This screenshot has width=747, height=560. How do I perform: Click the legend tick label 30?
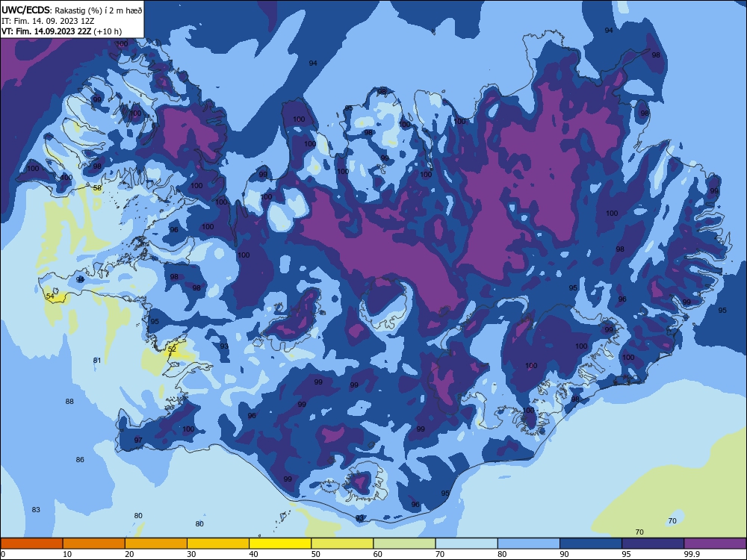point(191,554)
